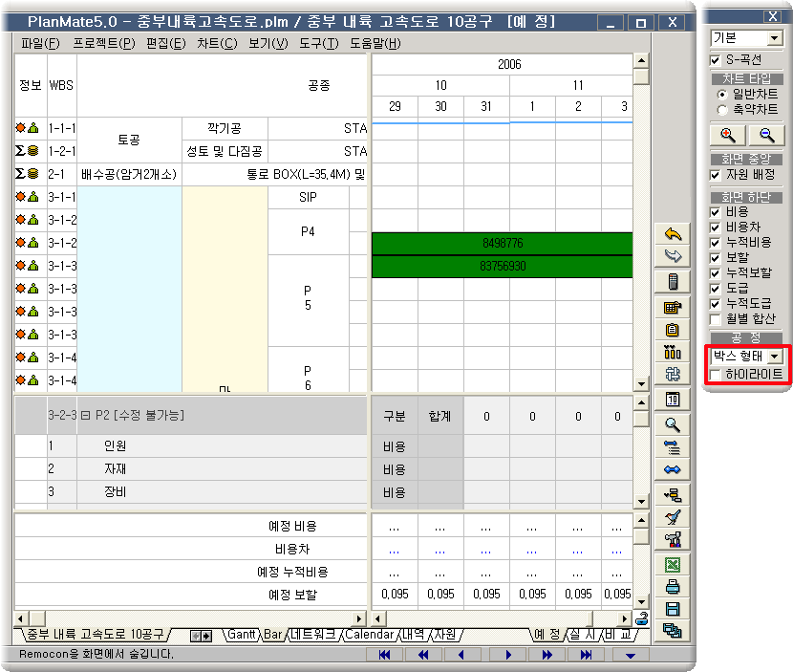The width and height of the screenshot is (793, 672).
Task: Uncheck the S-곡선 checkbox
Action: [716, 60]
